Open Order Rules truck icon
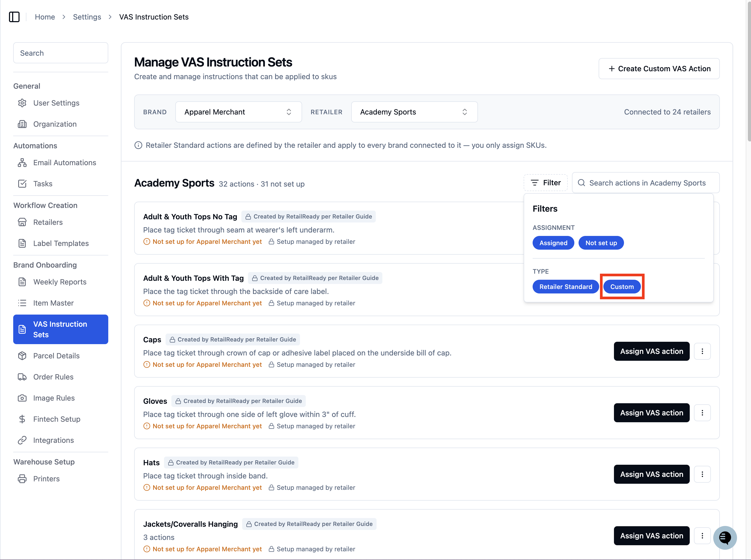This screenshot has height=560, width=751. [x=22, y=377]
